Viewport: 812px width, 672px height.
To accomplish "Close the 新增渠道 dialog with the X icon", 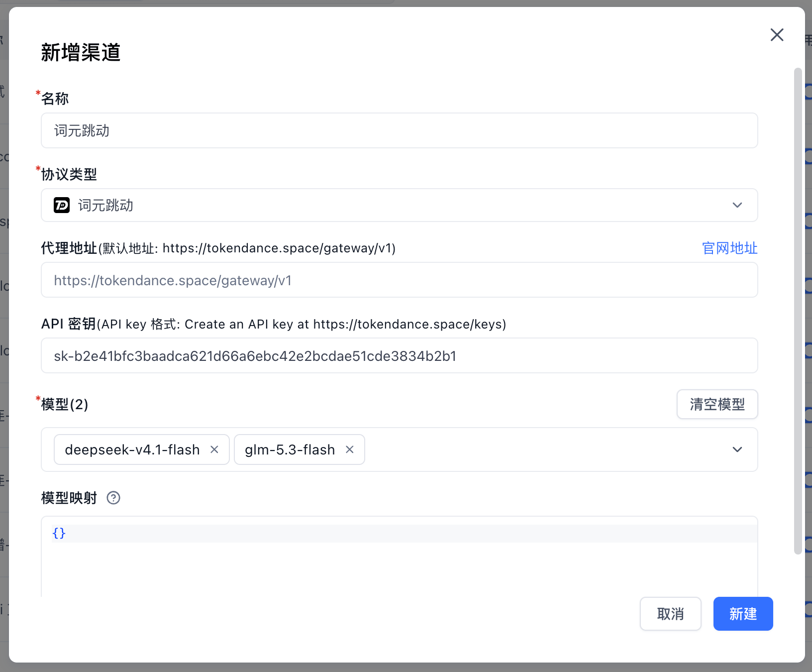I will pyautogui.click(x=777, y=35).
